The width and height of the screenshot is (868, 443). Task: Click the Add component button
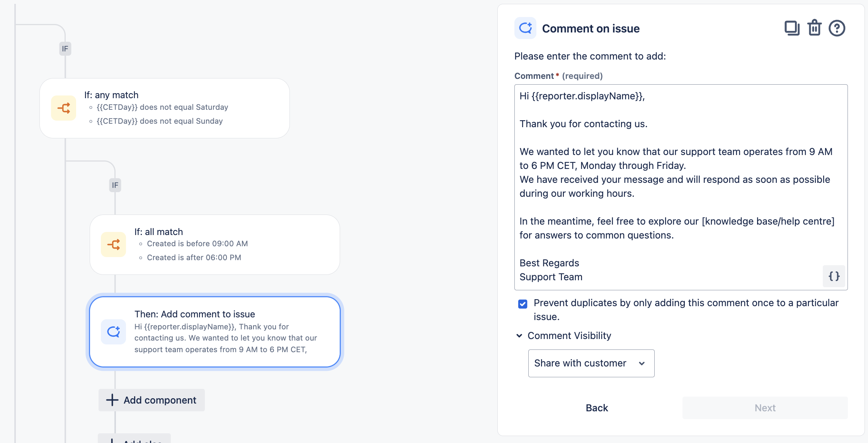151,400
